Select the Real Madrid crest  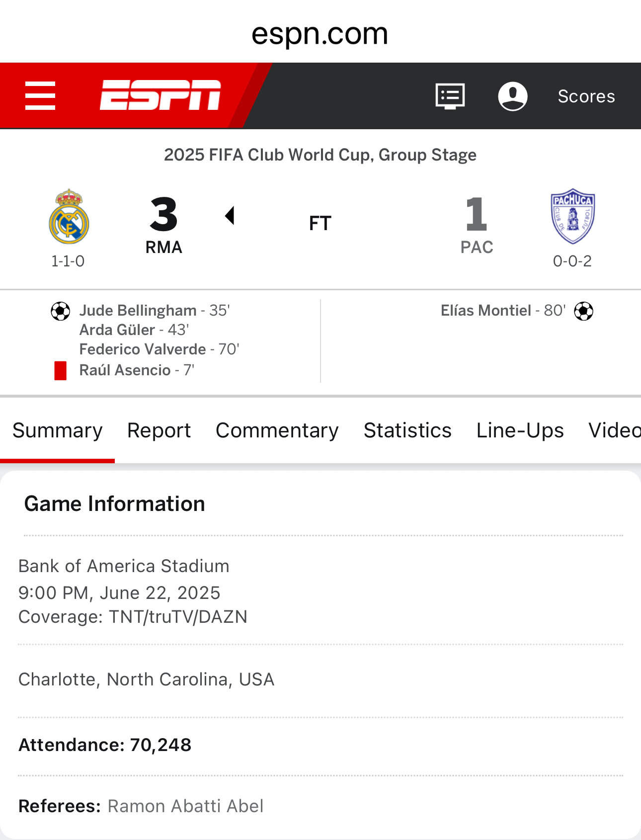69,216
